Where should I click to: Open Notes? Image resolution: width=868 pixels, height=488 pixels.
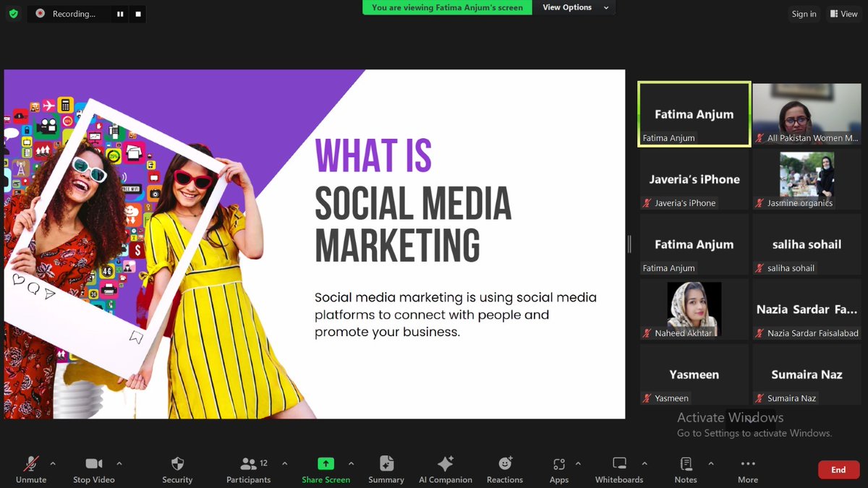point(686,470)
